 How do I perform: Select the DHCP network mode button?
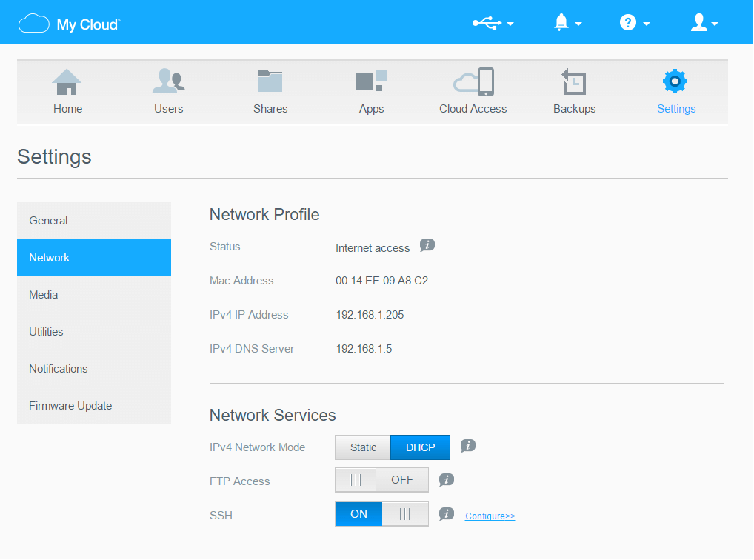420,447
